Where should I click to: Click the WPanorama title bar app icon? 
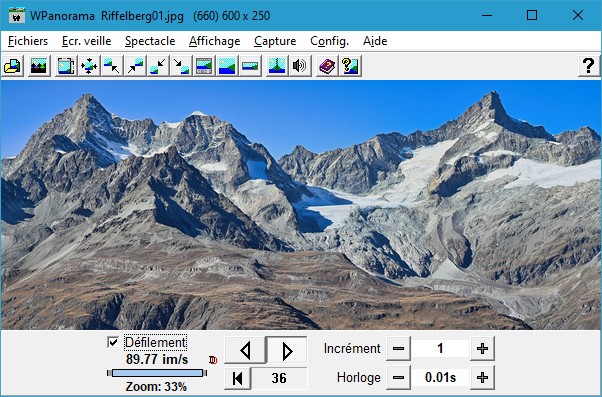(x=17, y=16)
